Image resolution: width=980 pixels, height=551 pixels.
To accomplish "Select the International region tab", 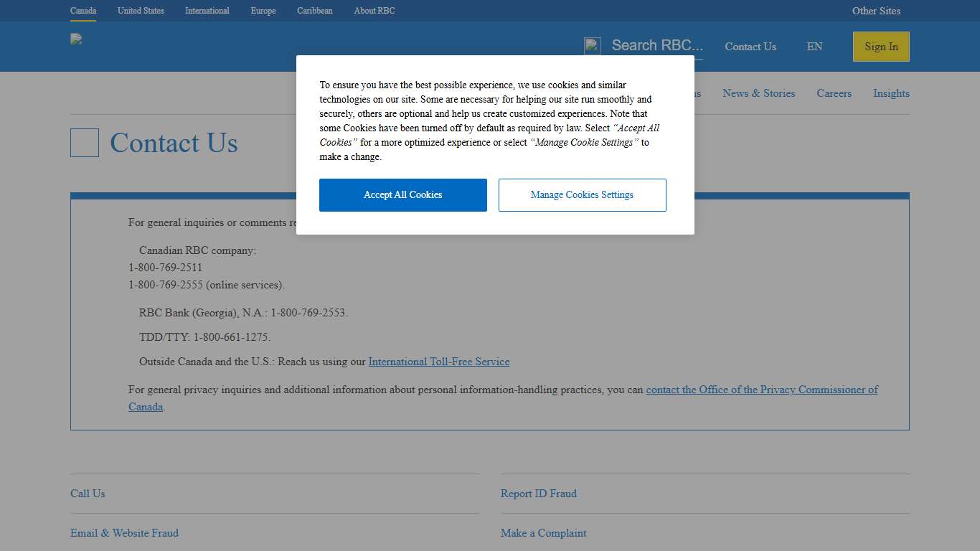I will click(207, 11).
